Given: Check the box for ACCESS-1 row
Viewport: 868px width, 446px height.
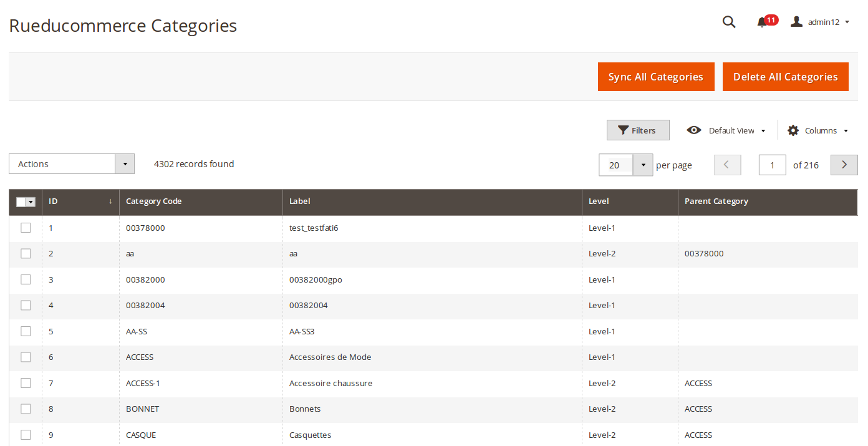Looking at the screenshot, I should [x=26, y=383].
